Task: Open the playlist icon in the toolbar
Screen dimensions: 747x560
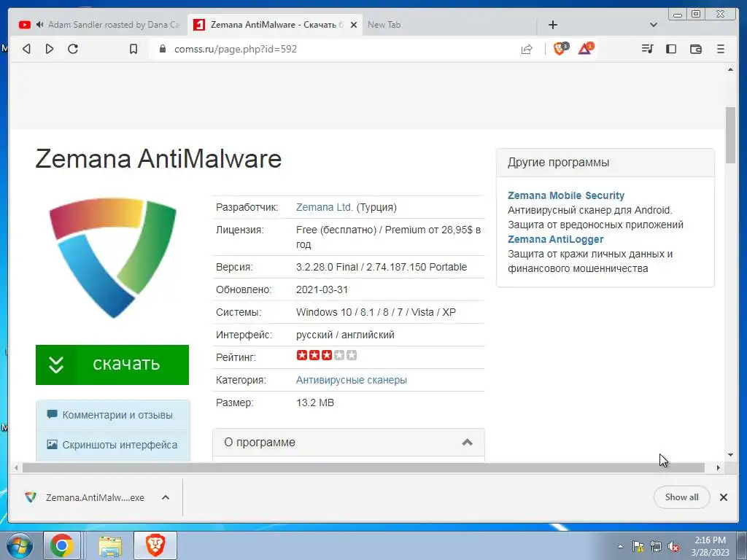Action: [x=647, y=49]
